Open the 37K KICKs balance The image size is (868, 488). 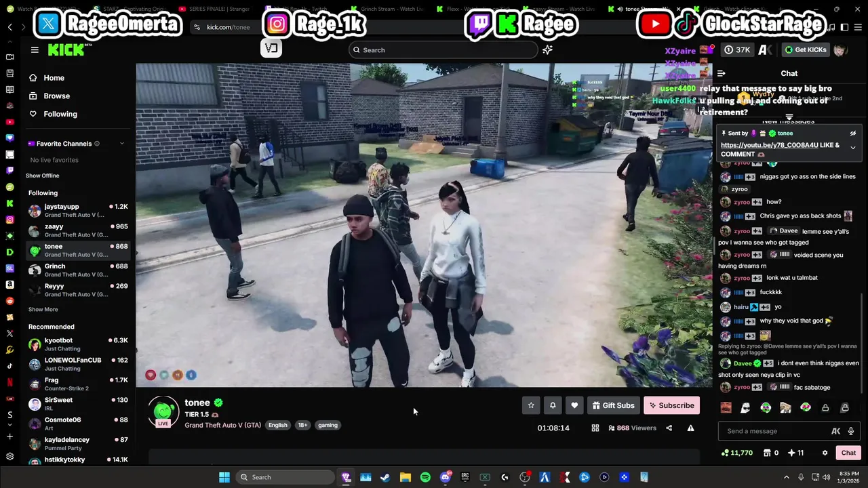click(738, 50)
